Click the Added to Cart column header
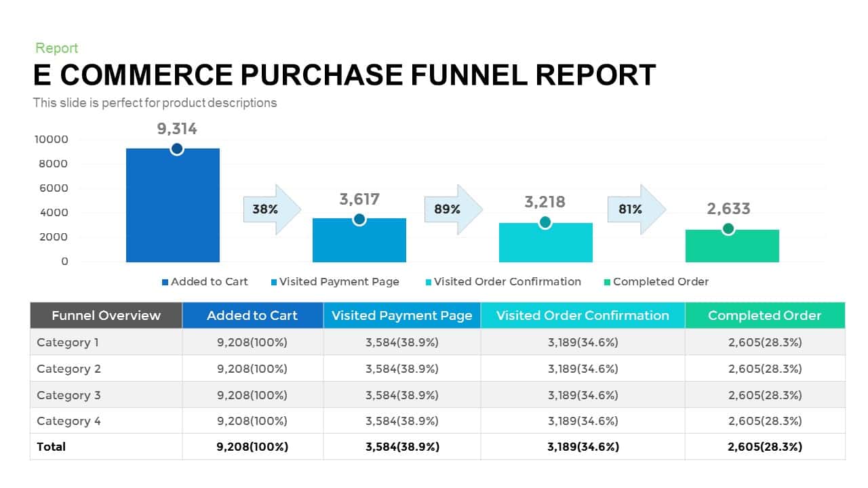Image resolution: width=868 pixels, height=488 pixels. point(252,316)
